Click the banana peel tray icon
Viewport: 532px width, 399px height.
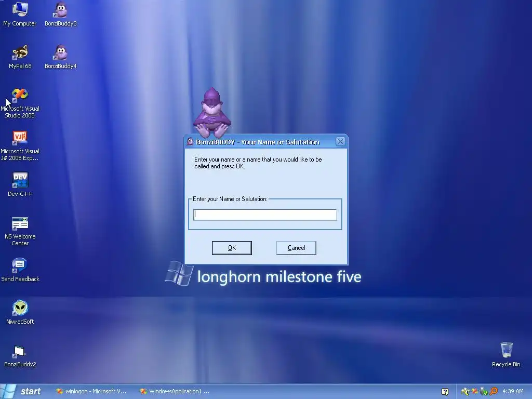(465, 392)
